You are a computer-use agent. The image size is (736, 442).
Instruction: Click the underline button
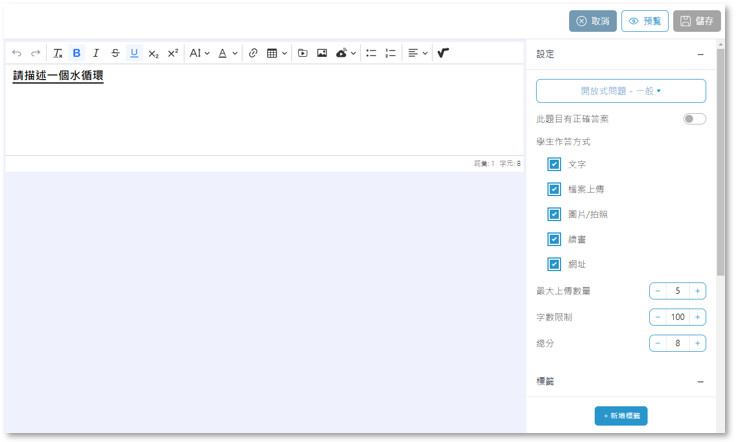point(134,53)
